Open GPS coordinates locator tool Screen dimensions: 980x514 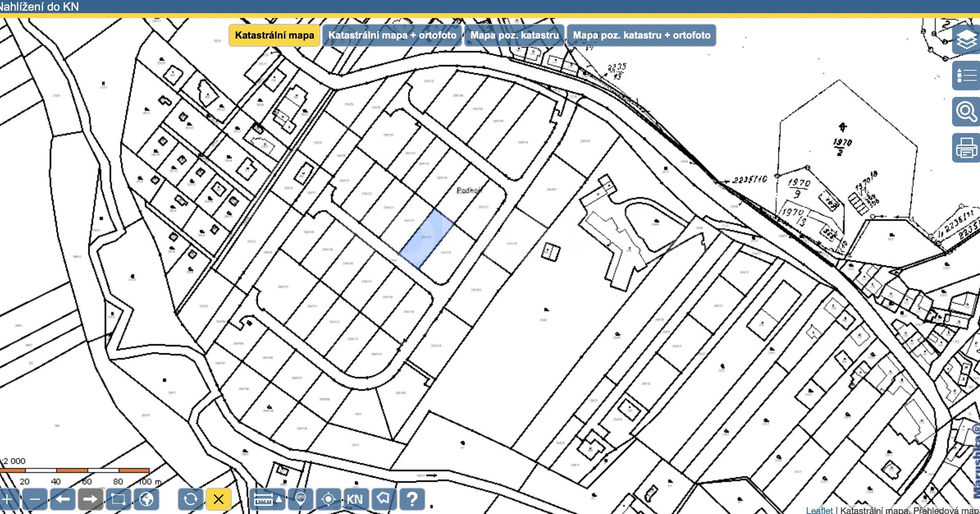click(301, 499)
